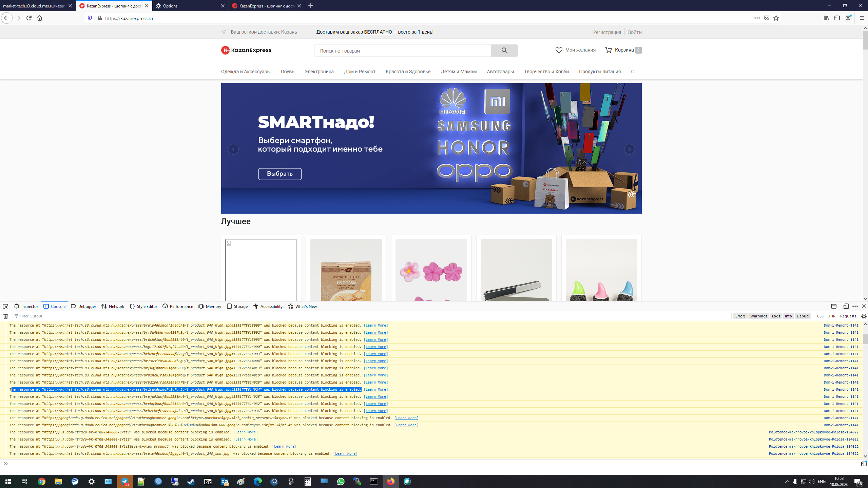Clear console output trash icon

[5, 316]
